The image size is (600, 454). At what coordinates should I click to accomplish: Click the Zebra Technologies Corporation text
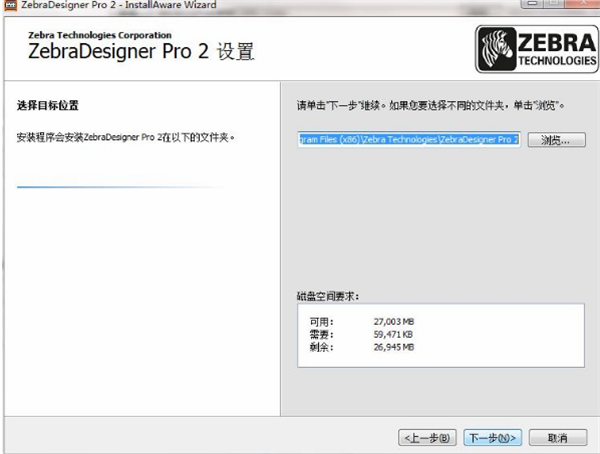coord(100,35)
